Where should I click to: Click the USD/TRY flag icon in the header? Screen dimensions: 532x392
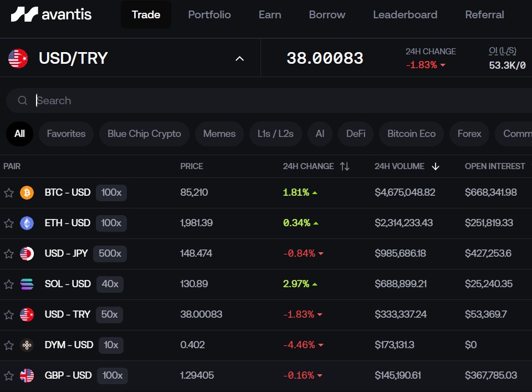coord(18,57)
